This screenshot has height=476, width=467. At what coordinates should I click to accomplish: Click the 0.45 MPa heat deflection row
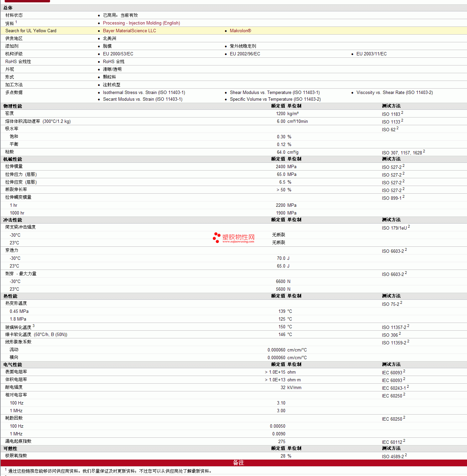click(233, 311)
